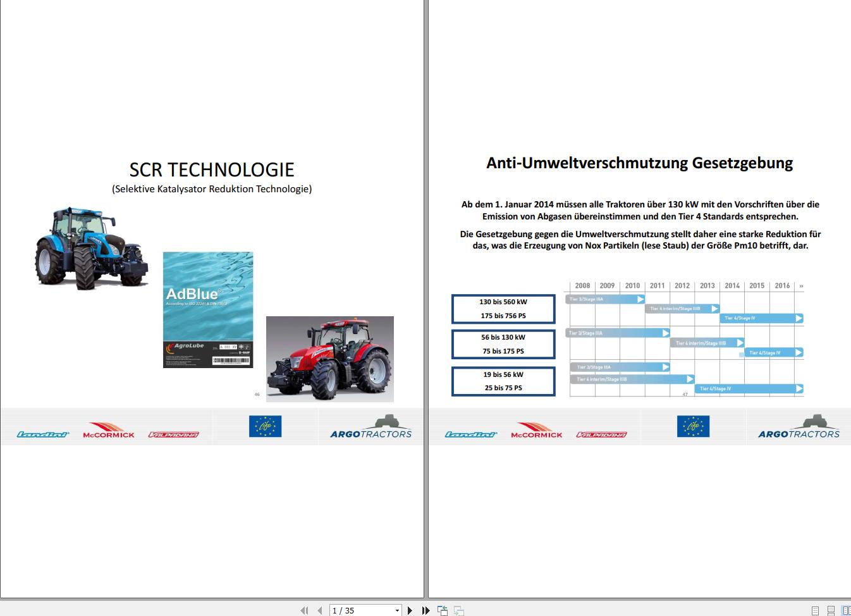The height and width of the screenshot is (616, 851).
Task: Skip to the last page
Action: pos(425,610)
